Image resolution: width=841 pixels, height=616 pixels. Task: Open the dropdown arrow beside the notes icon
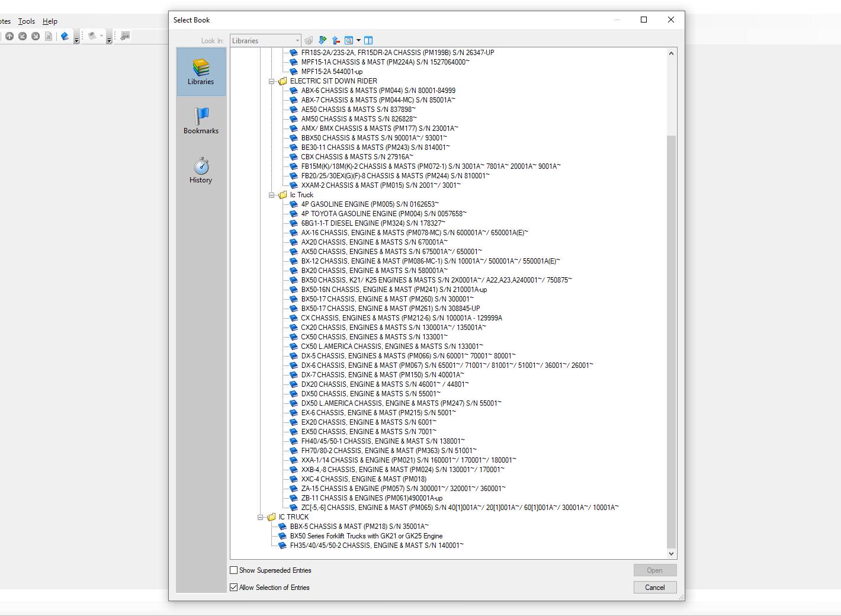pyautogui.click(x=101, y=36)
